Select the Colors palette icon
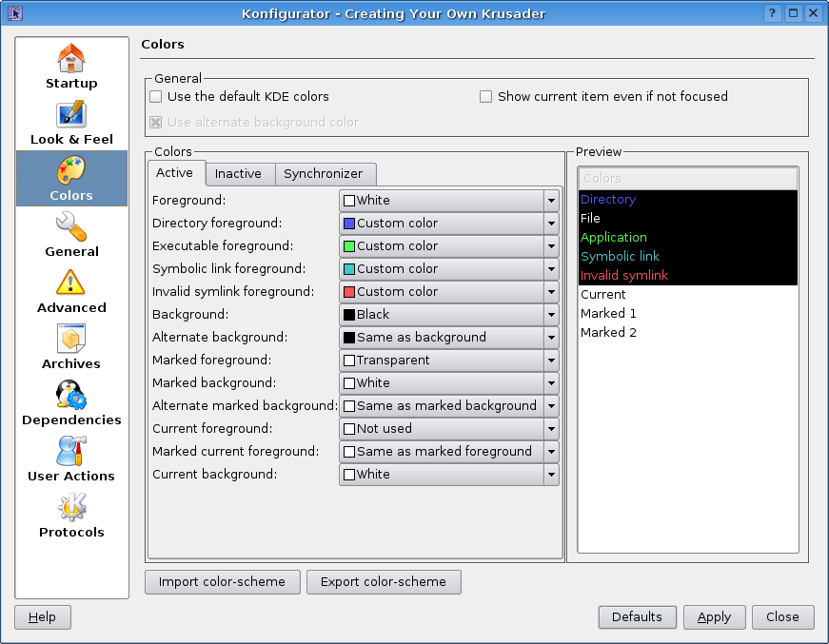This screenshot has height=644, width=829. click(x=70, y=170)
